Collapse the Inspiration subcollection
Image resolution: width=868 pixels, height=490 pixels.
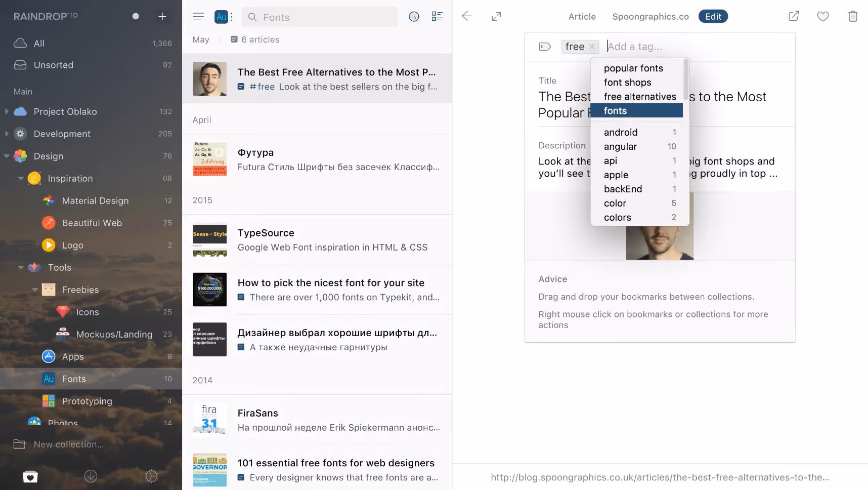tap(21, 178)
